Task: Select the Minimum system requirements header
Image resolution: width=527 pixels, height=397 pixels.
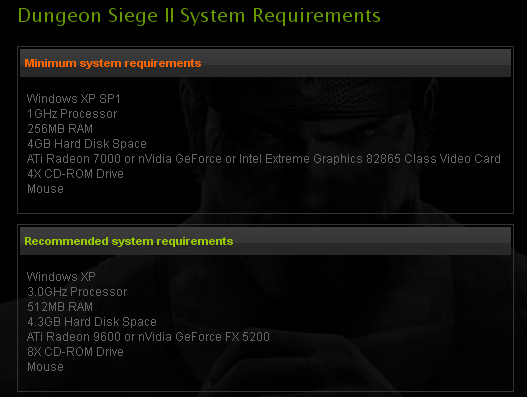Action: click(x=113, y=63)
